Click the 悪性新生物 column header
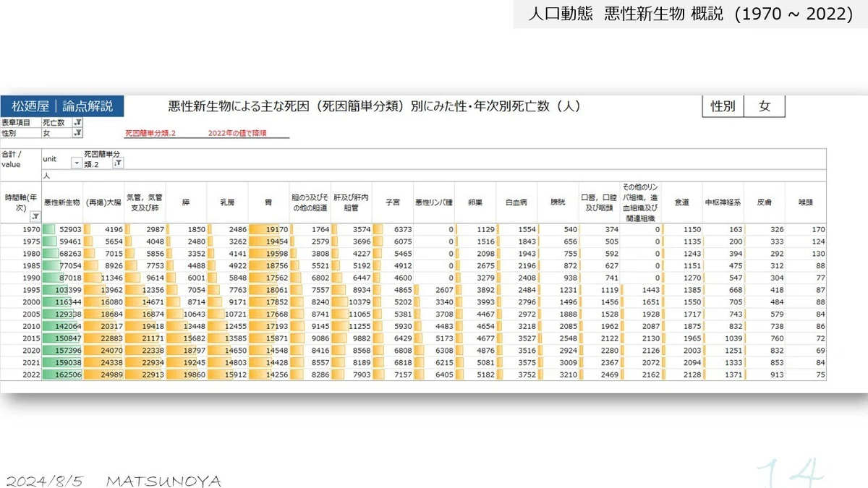 [x=62, y=203]
